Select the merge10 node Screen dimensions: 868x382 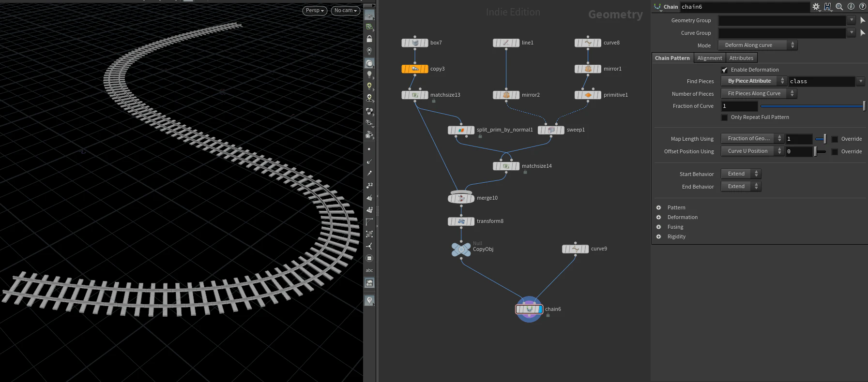point(461,198)
